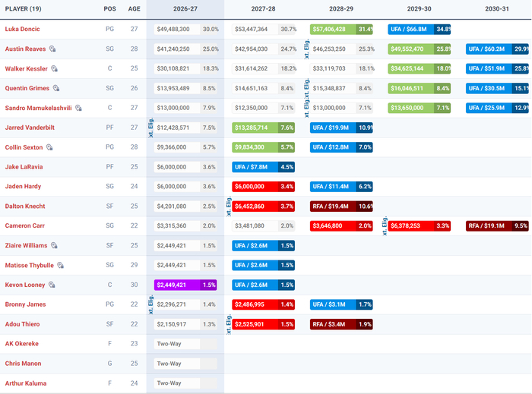Click Luka Doncic's UFA / $66.8M cell

pos(420,29)
